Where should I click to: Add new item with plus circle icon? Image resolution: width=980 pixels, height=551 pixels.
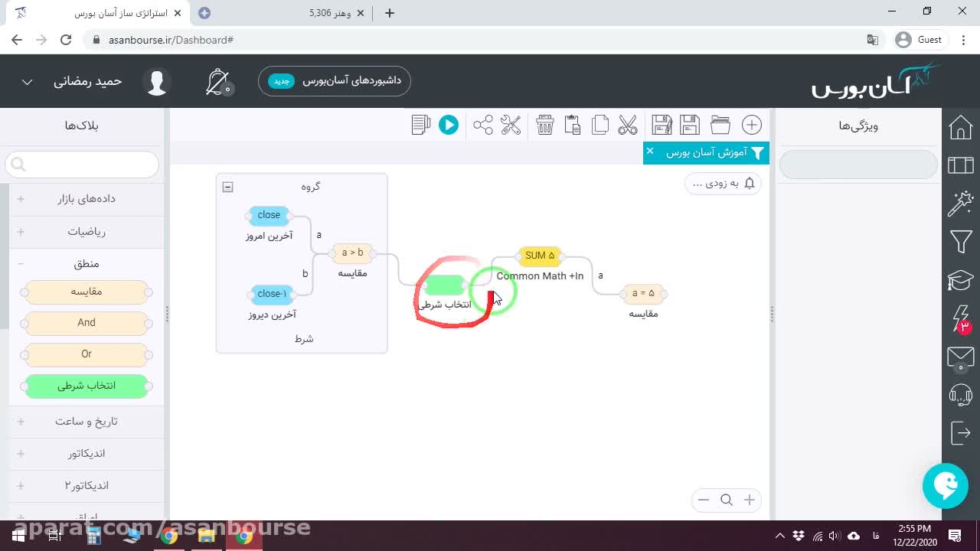point(752,125)
